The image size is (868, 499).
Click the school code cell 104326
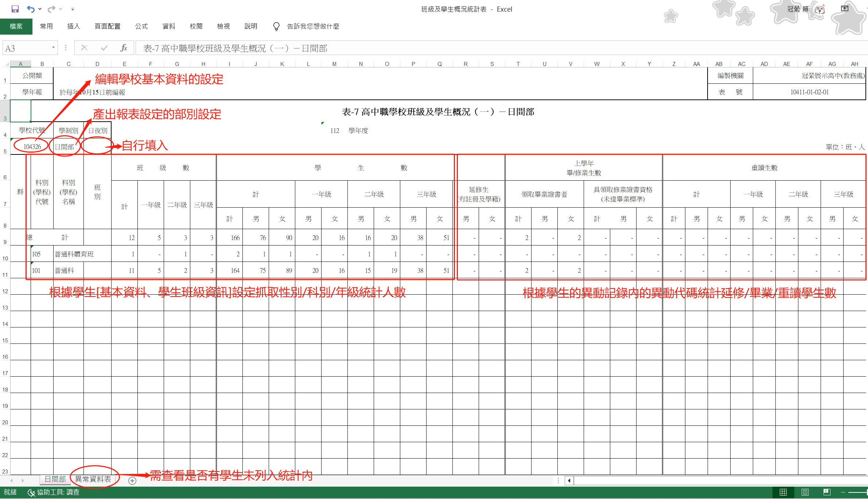click(x=32, y=146)
